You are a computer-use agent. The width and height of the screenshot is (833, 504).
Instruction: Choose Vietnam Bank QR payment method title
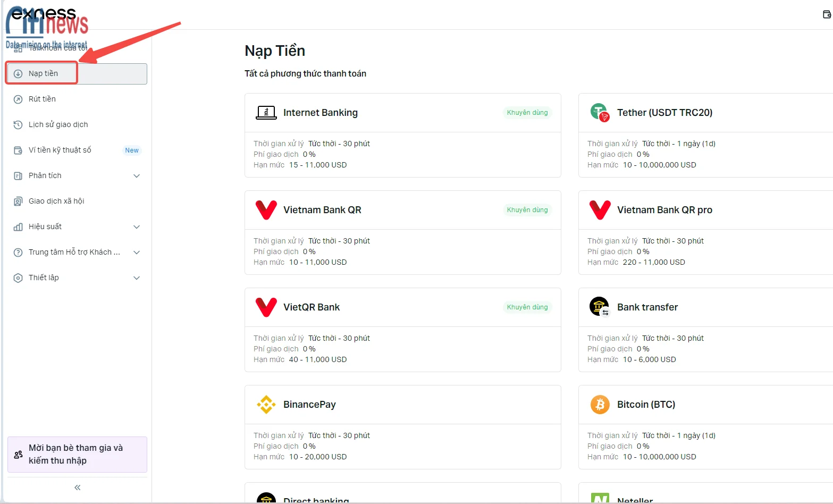click(x=322, y=210)
